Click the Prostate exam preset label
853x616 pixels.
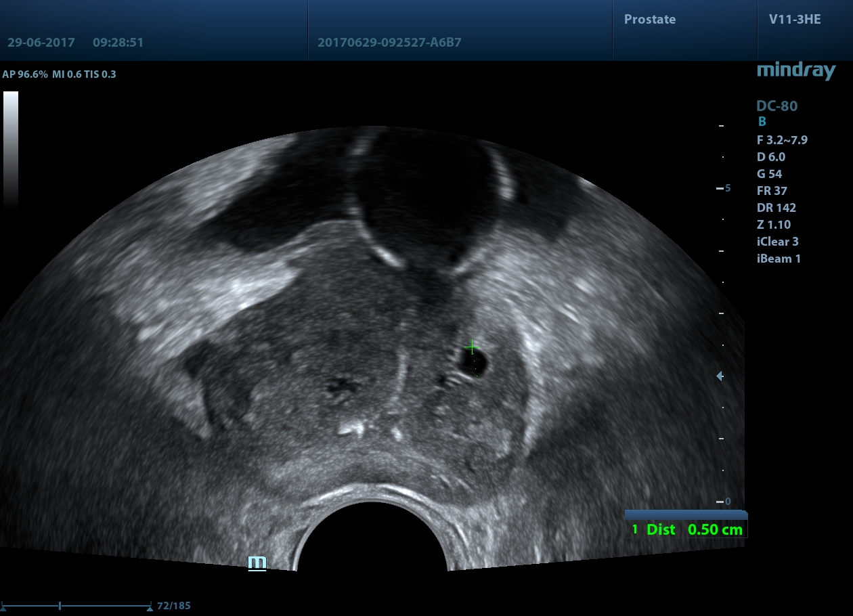(650, 20)
